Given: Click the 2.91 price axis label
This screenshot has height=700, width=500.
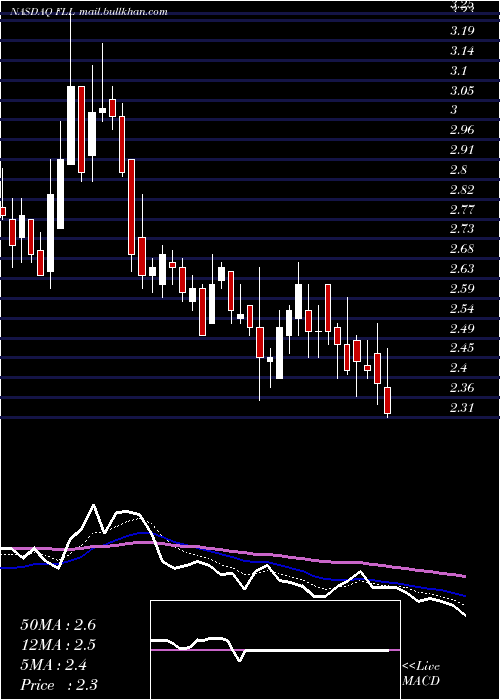Looking at the screenshot, I should (462, 150).
